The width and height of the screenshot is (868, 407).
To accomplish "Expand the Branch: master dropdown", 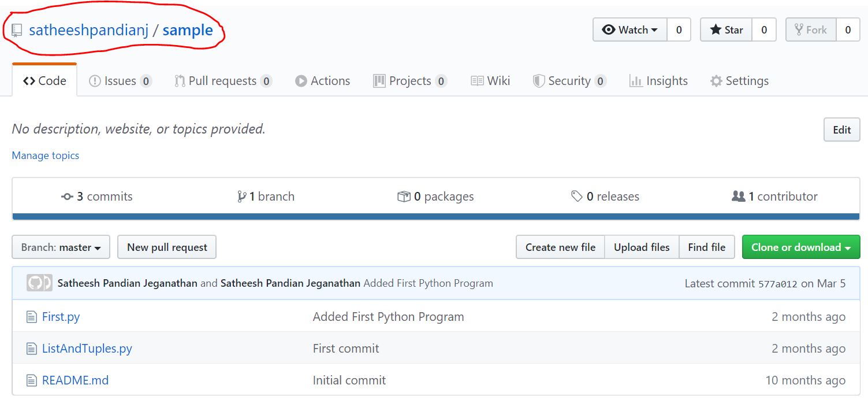I will pyautogui.click(x=61, y=247).
